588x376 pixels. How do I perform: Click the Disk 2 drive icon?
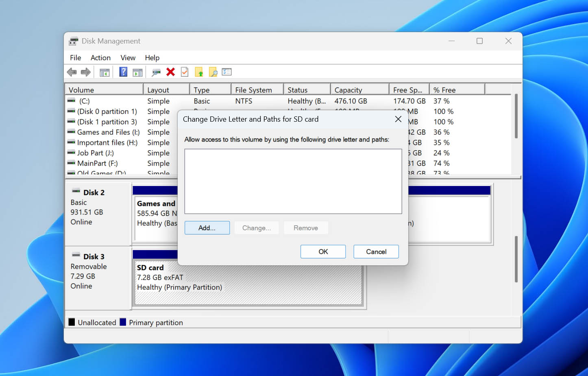coord(76,191)
